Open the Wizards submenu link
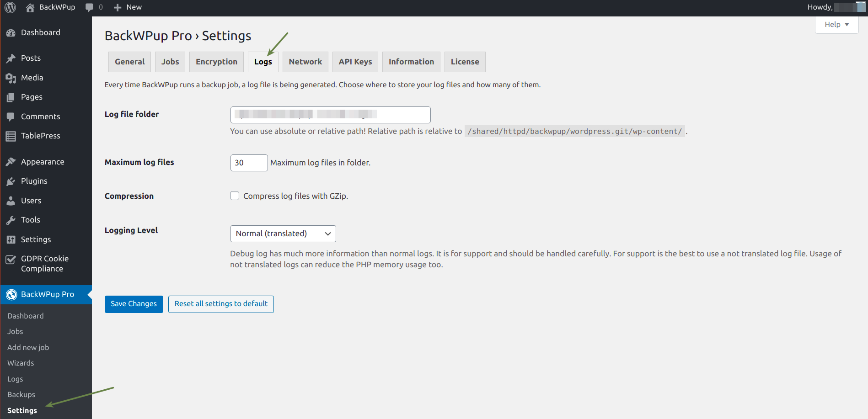Screen dimensions: 868x419 (21, 363)
